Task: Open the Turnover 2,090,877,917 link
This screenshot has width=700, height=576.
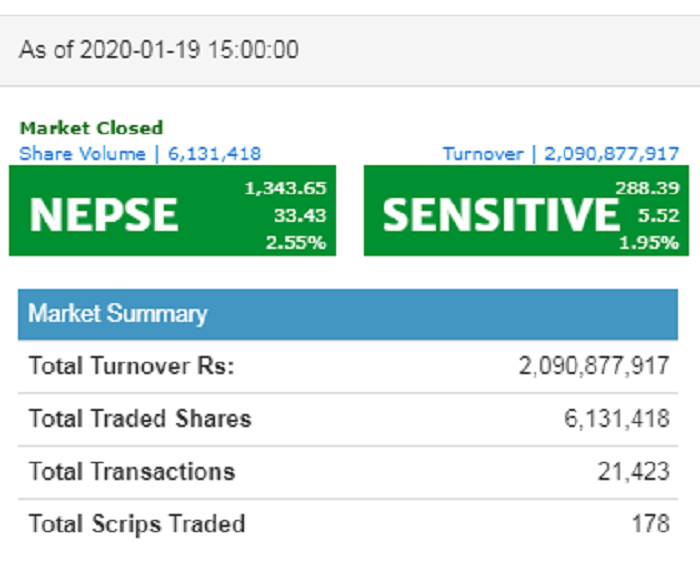Action: click(561, 154)
